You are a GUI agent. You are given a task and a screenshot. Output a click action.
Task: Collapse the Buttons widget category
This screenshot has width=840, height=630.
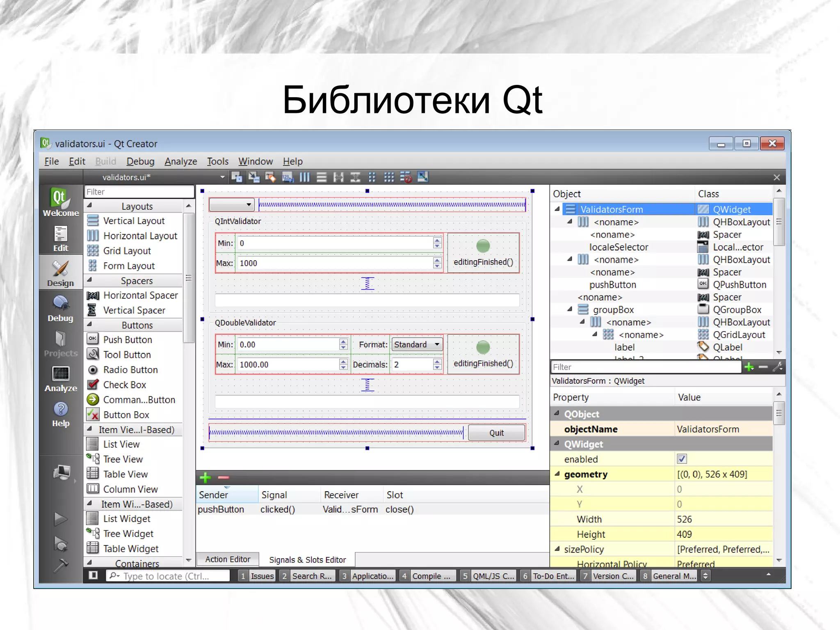[x=90, y=324]
